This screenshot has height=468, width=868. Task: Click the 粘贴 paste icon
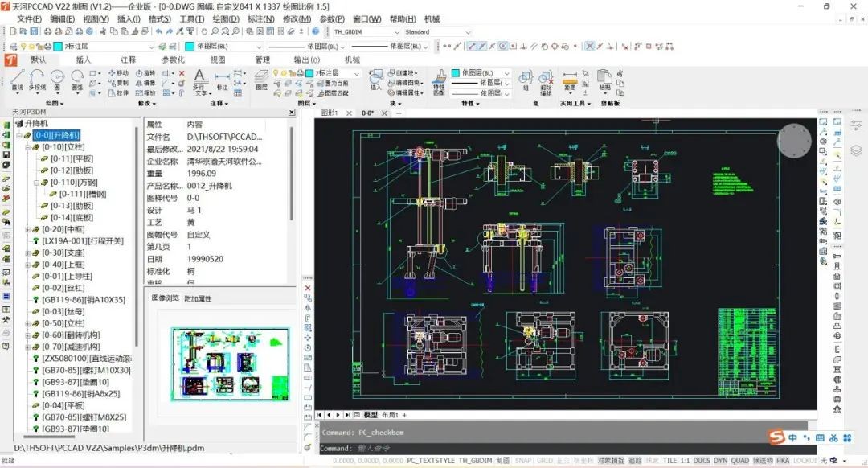pyautogui.click(x=604, y=80)
